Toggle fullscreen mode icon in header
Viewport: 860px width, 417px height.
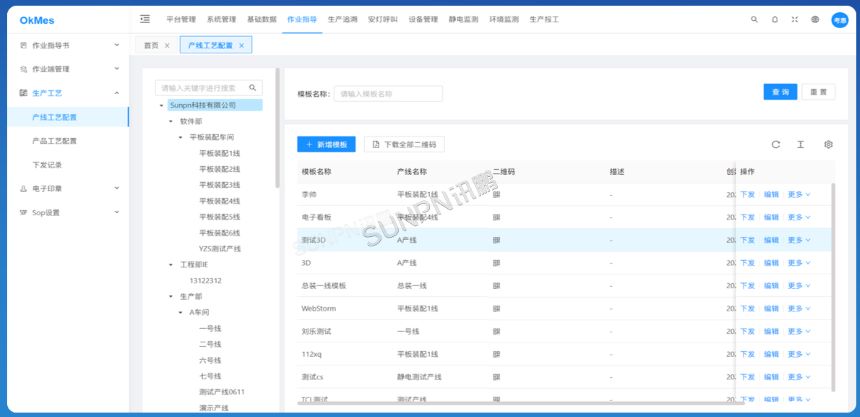pos(795,19)
